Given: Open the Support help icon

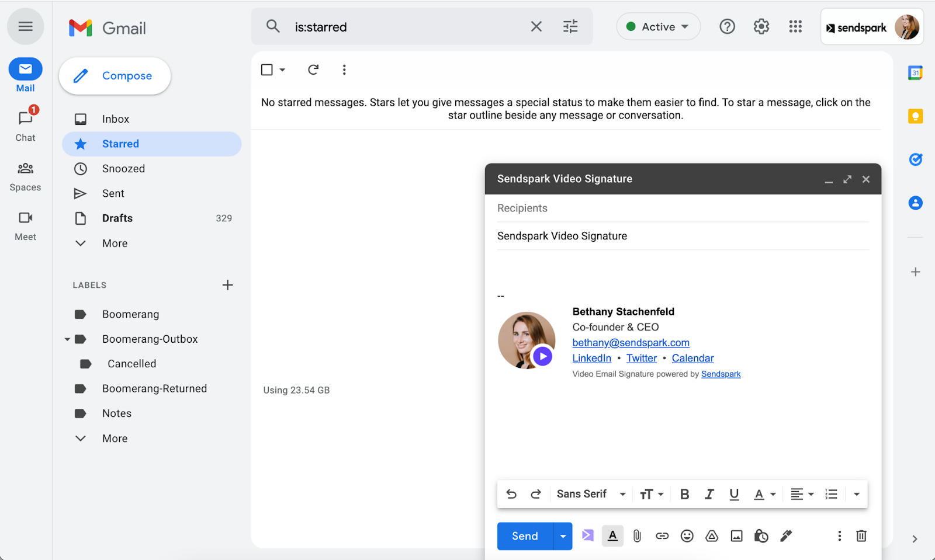Looking at the screenshot, I should pos(727,26).
